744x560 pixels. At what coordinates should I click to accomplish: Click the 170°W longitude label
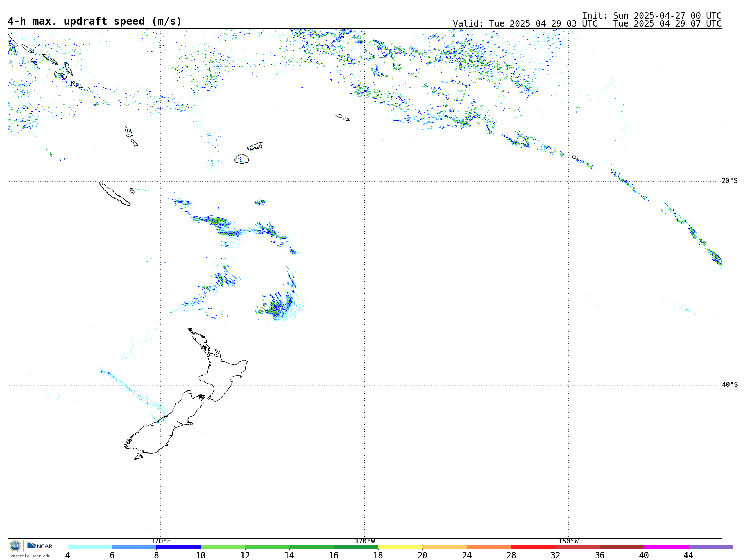365,541
